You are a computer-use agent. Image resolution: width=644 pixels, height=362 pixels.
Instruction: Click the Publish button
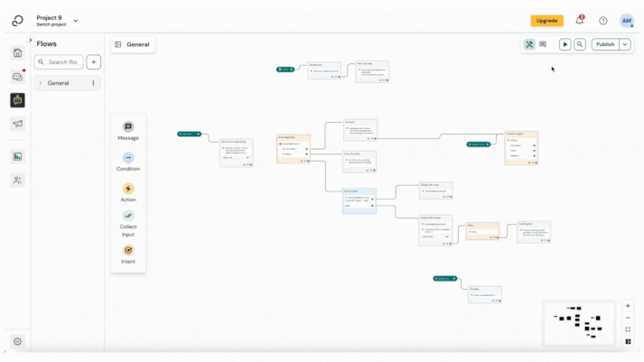604,44
